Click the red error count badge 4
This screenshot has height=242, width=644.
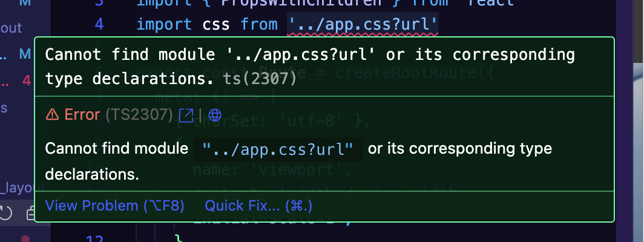(x=27, y=80)
